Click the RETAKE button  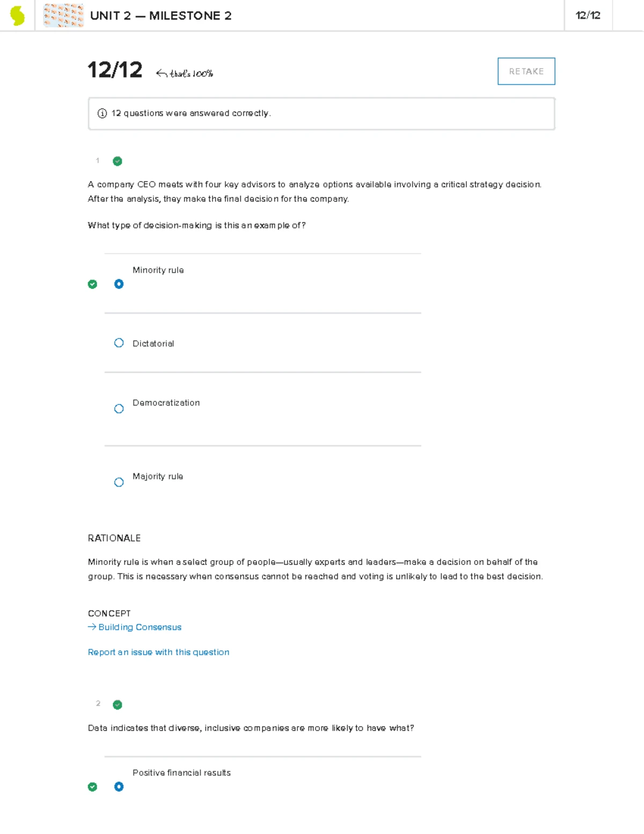point(525,70)
